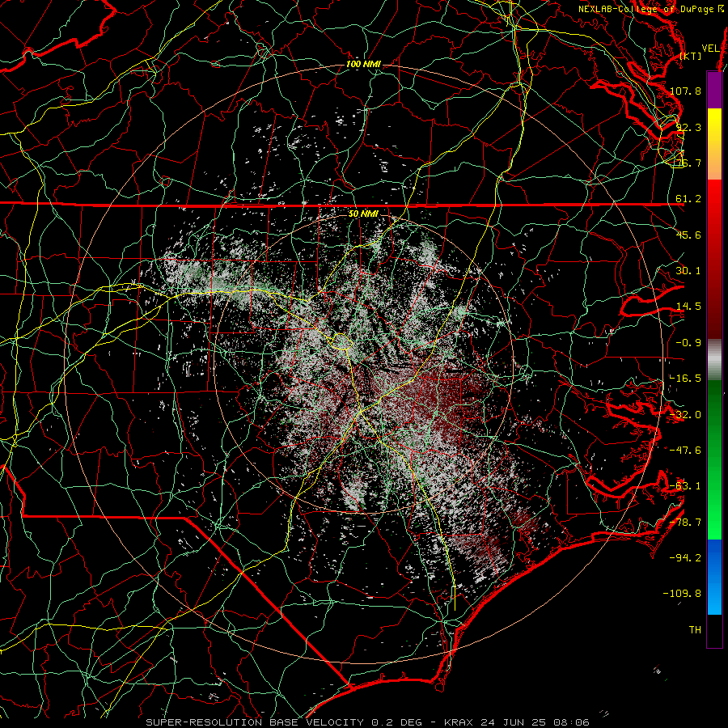Click the 14.5 velocity scale value
The height and width of the screenshot is (728, 728).
pyautogui.click(x=688, y=307)
